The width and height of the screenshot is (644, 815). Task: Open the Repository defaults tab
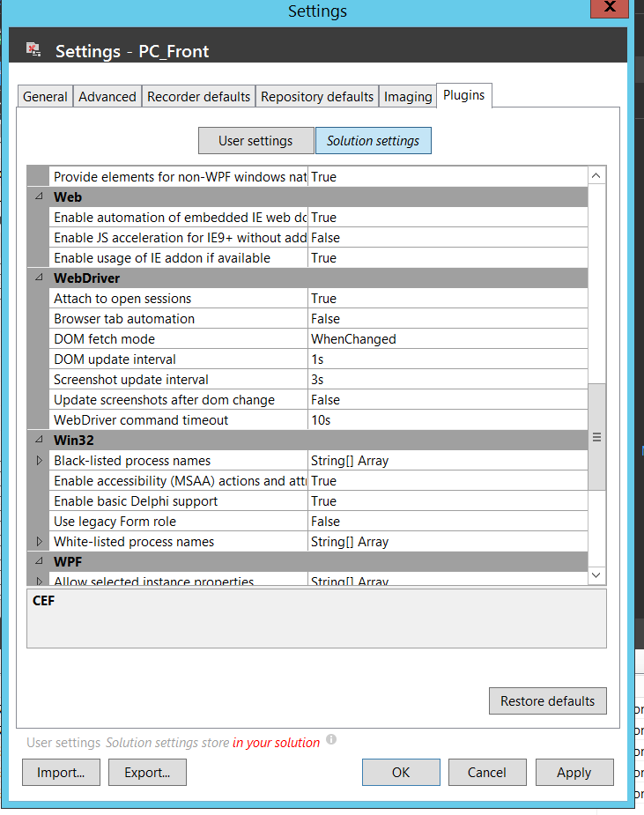[317, 97]
